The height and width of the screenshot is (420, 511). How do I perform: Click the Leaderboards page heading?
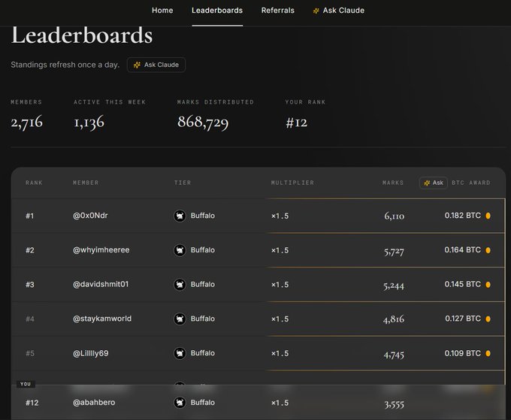tap(82, 35)
